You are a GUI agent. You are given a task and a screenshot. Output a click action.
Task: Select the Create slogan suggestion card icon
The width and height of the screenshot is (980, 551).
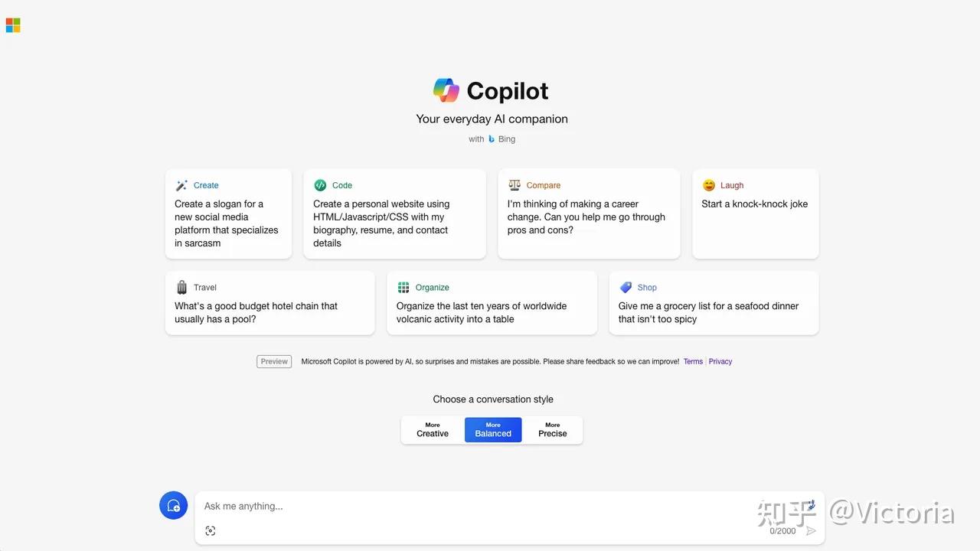[x=181, y=185]
